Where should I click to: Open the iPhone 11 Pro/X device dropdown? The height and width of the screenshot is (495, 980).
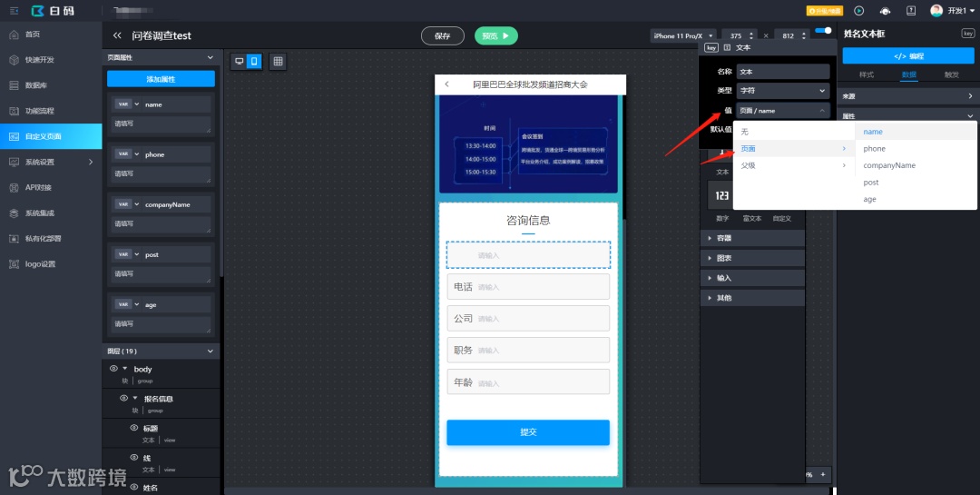(683, 35)
